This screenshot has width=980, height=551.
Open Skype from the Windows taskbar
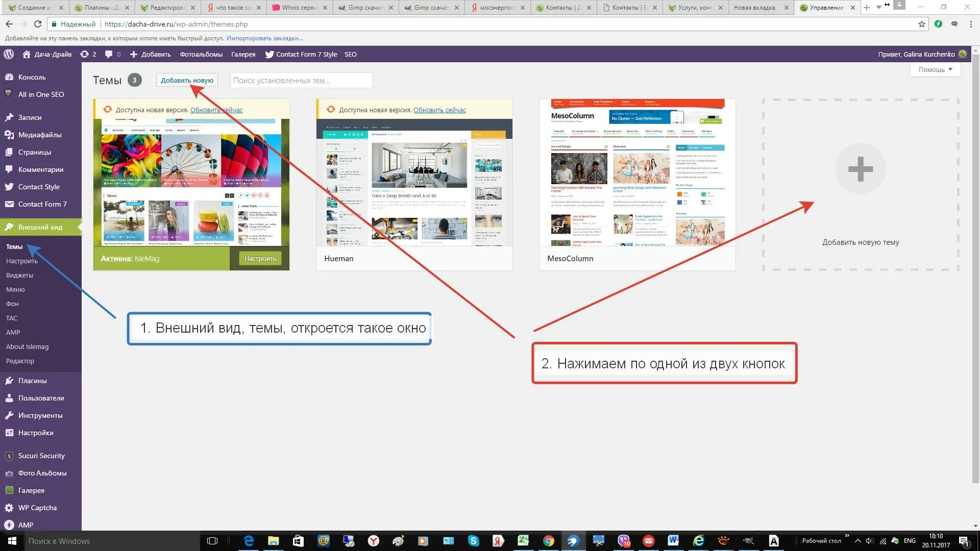tap(473, 541)
